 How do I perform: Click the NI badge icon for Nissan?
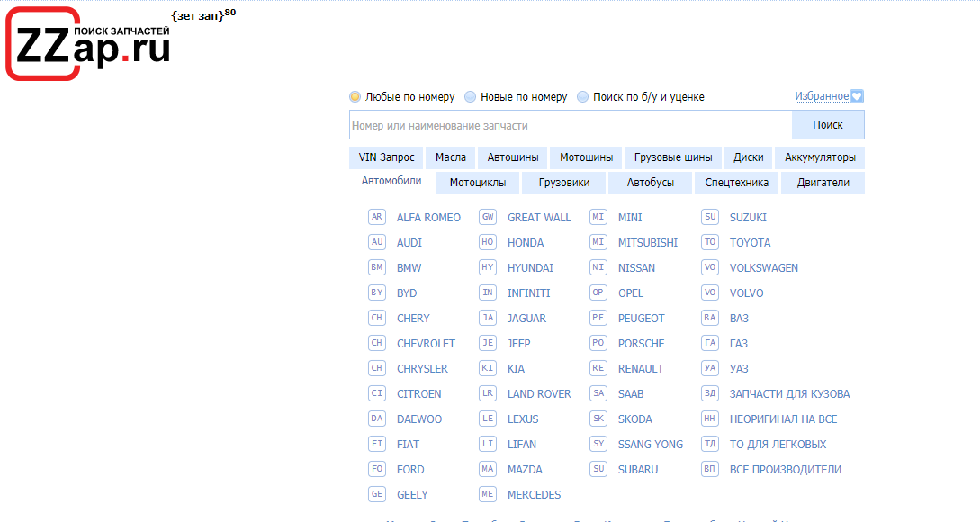click(598, 267)
